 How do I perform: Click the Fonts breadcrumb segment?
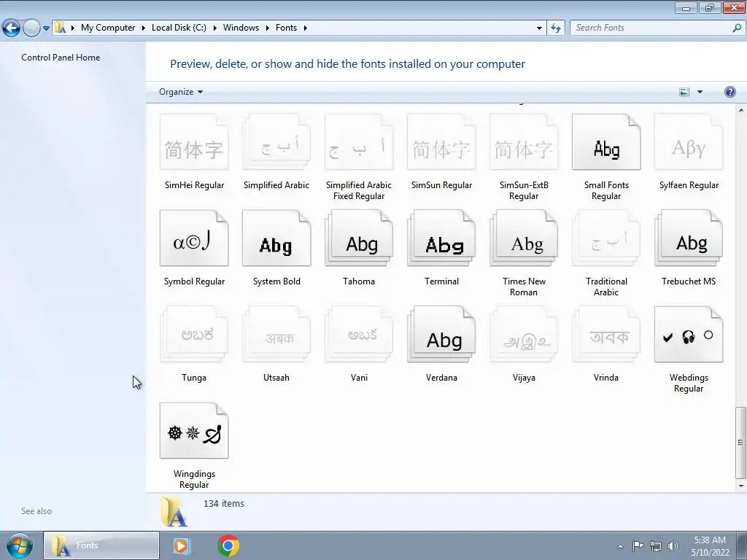tap(286, 28)
